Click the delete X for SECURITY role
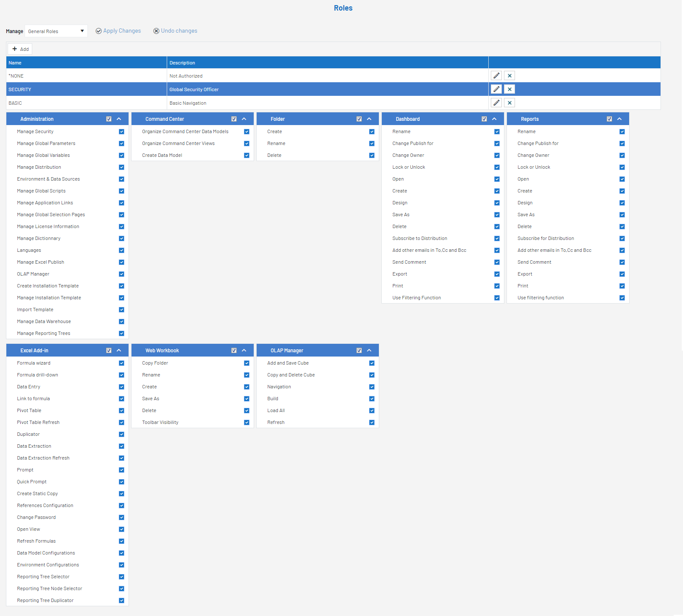The width and height of the screenshot is (683, 616). 509,89
